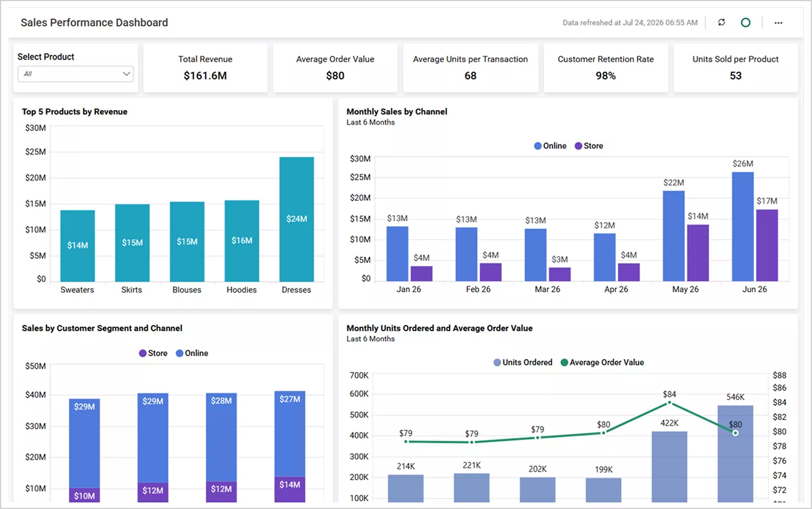This screenshot has width=812, height=509.
Task: Click the Jun 26 Store $17M bar
Action: point(767,245)
